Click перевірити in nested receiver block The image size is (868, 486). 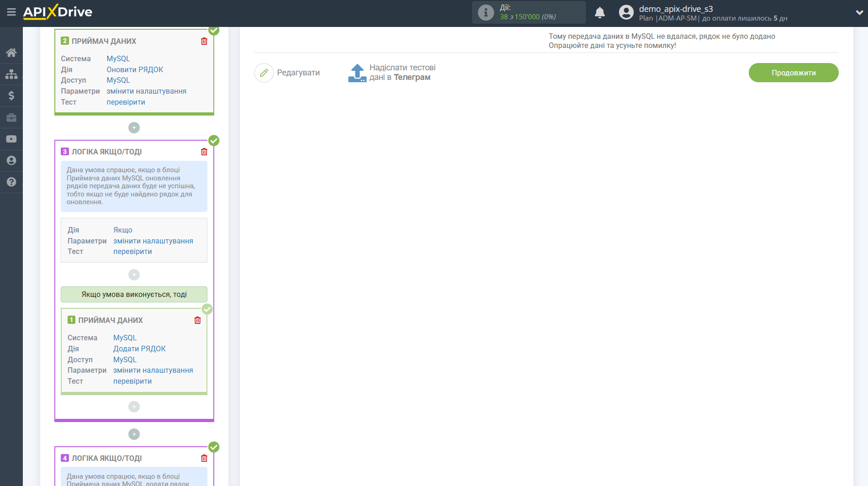(x=132, y=381)
